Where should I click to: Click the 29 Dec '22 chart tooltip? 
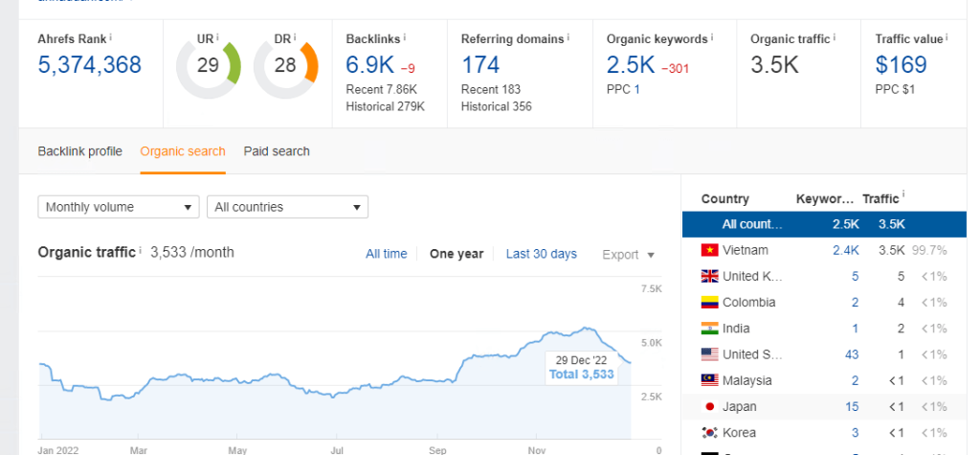pos(581,368)
